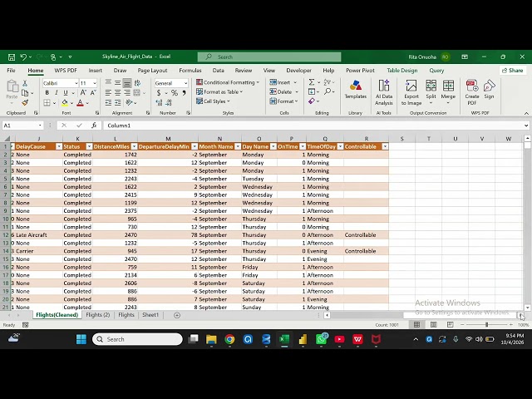Select Normal view in status bar
Image resolution: width=532 pixels, height=399 pixels.
[x=416, y=325]
